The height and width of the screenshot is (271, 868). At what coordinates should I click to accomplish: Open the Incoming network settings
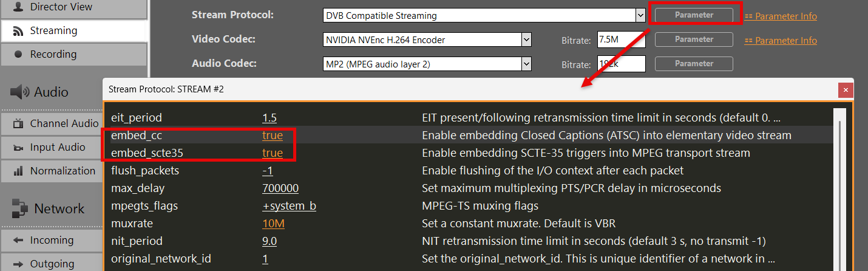52,240
